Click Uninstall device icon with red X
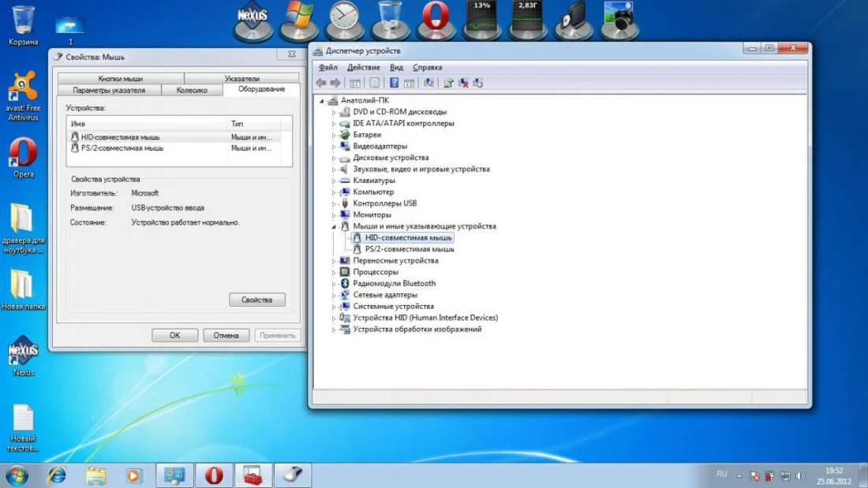 (x=463, y=83)
